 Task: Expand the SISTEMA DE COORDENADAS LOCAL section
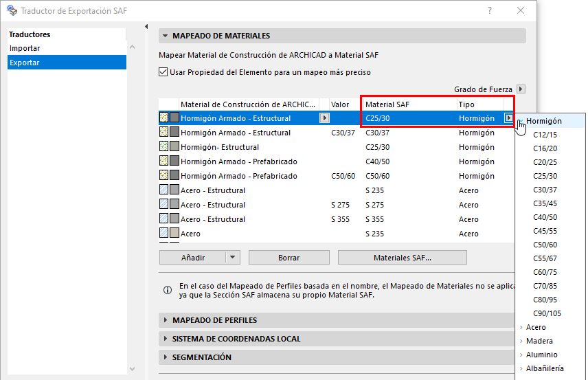click(166, 339)
